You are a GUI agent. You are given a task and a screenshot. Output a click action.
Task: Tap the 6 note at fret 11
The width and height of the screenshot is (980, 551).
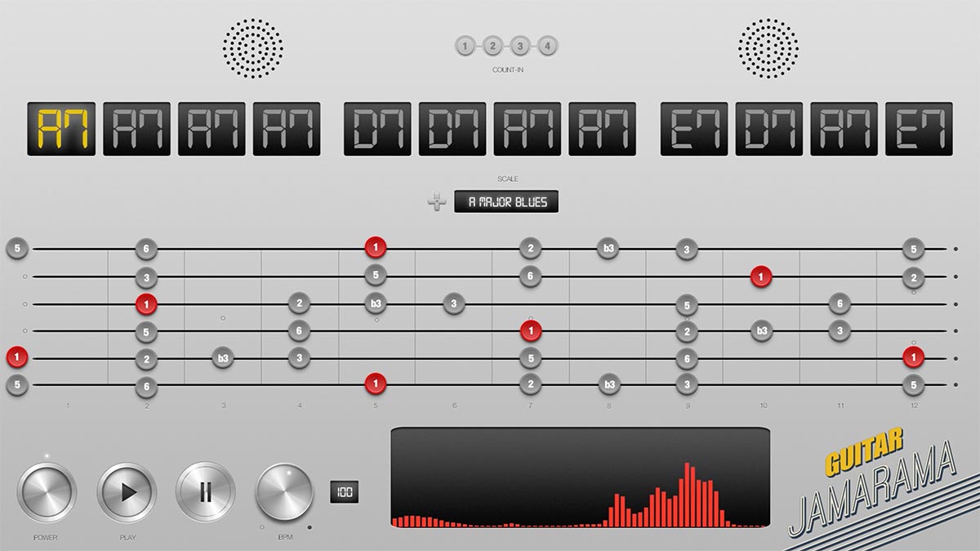tap(839, 304)
